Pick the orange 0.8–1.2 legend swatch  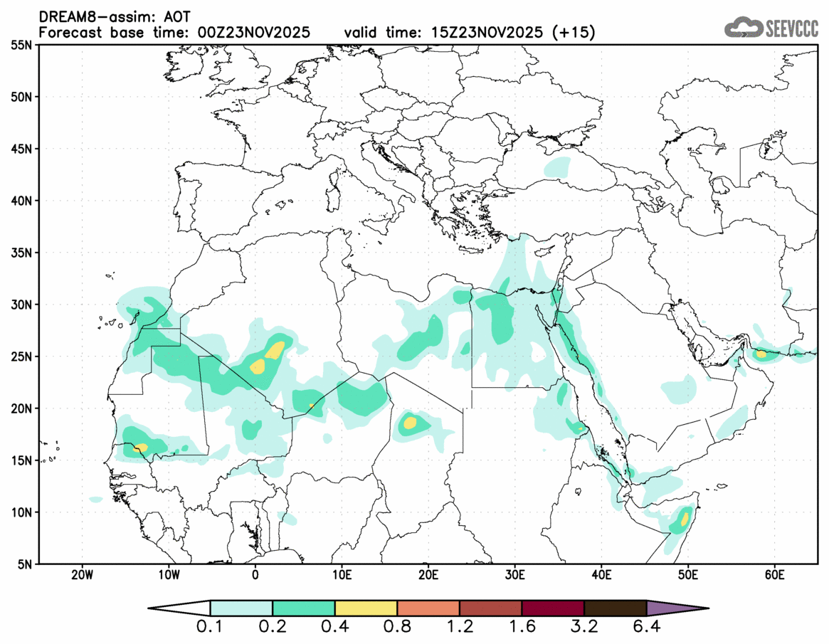(428, 608)
